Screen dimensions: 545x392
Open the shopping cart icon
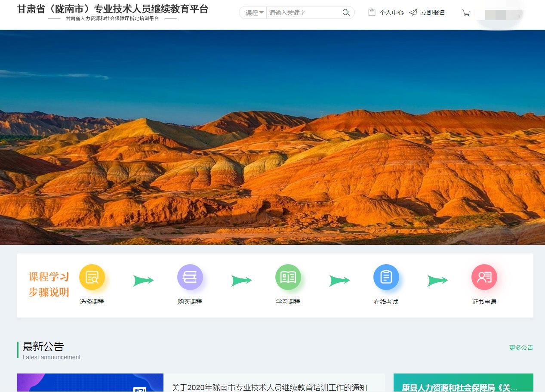pyautogui.click(x=466, y=13)
